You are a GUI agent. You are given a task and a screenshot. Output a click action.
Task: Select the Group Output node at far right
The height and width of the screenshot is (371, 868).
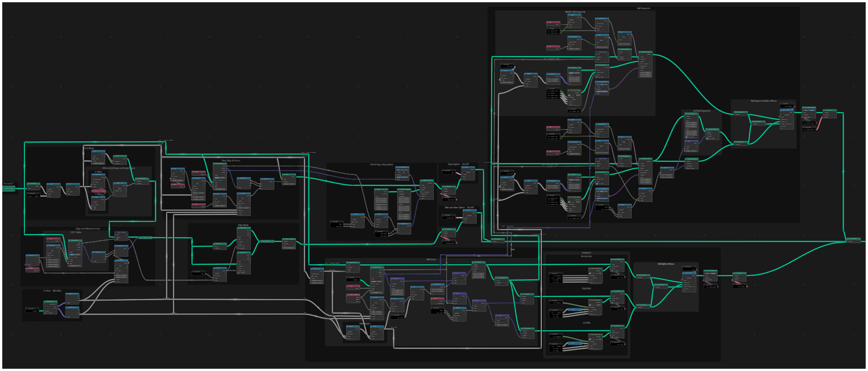tap(853, 240)
